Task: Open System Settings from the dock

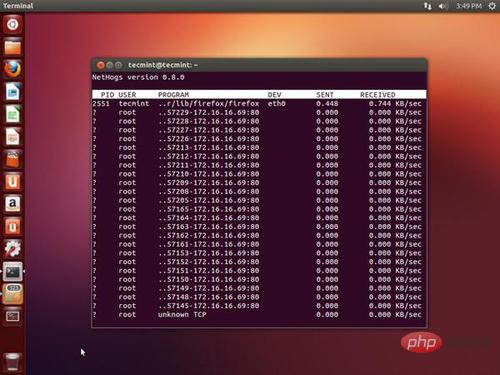Action: [13, 249]
